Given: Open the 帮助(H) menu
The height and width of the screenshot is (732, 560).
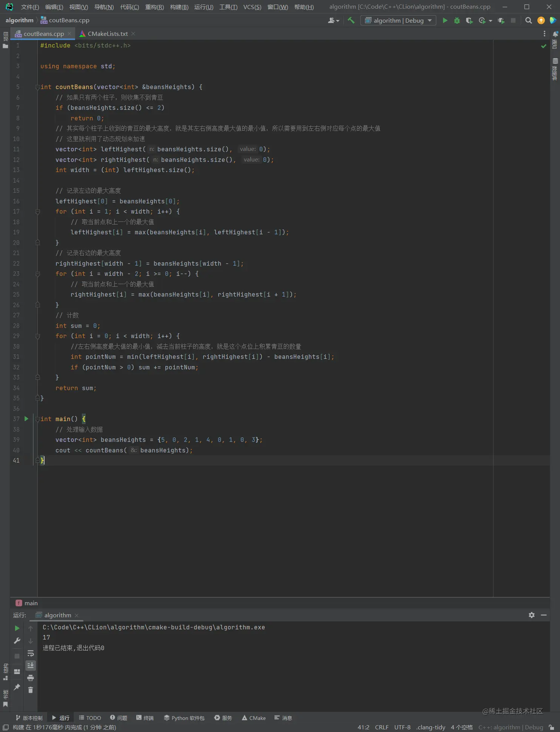Looking at the screenshot, I should [x=304, y=7].
